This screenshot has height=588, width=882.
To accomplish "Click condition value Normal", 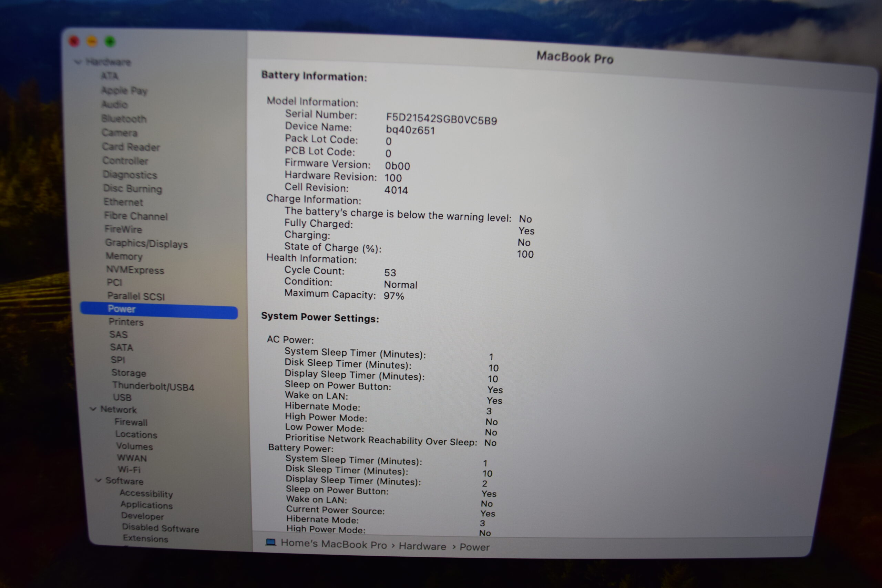I will tap(400, 285).
